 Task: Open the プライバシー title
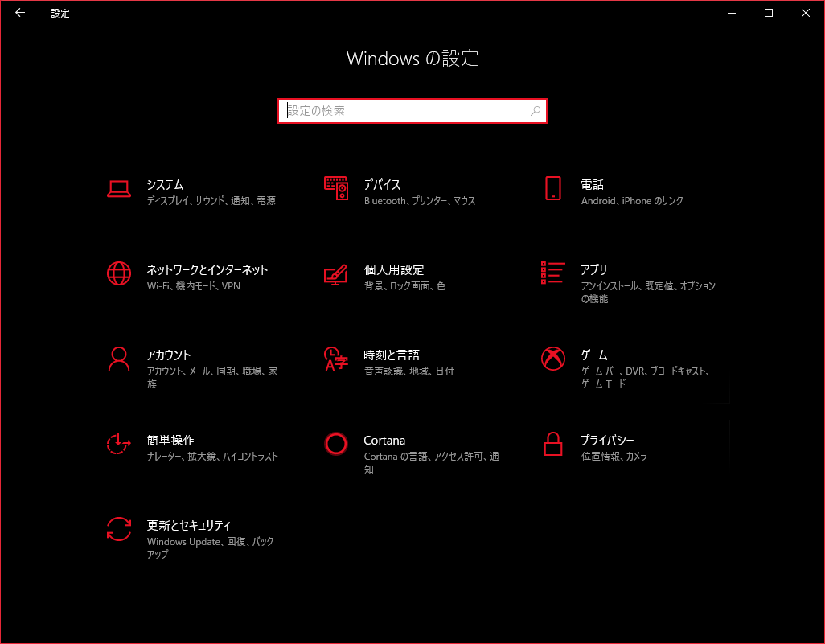(x=607, y=441)
